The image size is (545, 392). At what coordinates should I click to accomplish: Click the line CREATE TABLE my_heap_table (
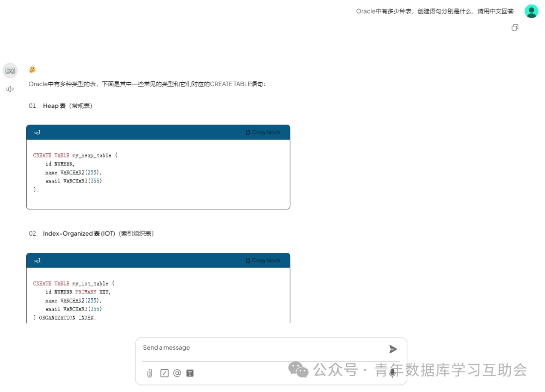pyautogui.click(x=75, y=155)
